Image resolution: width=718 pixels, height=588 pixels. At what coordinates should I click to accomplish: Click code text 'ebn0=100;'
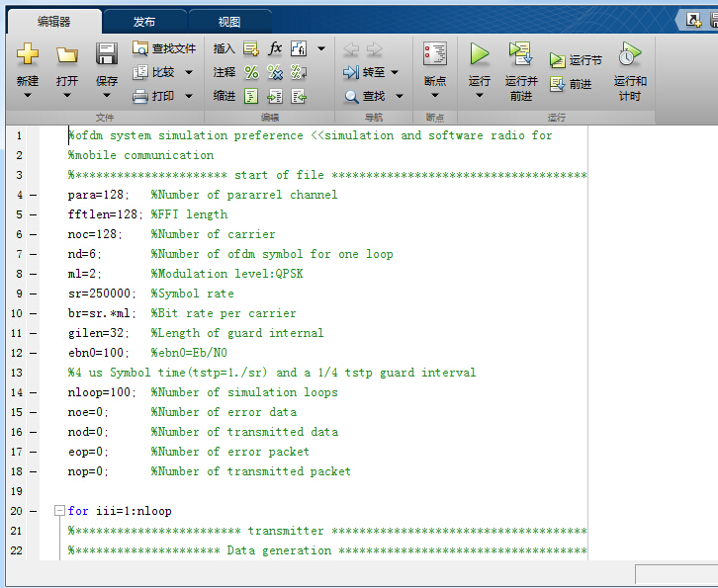tap(99, 353)
